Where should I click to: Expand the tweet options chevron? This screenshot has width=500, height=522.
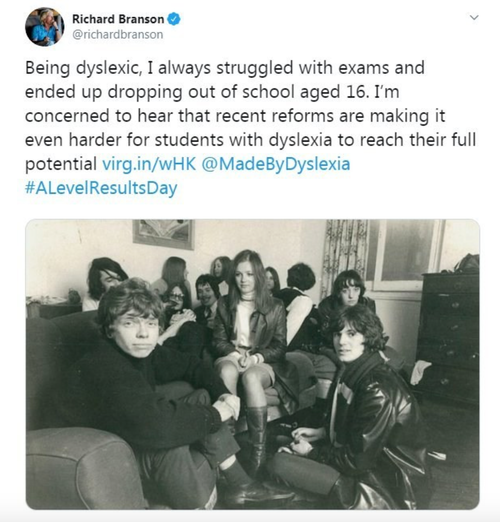tap(474, 17)
